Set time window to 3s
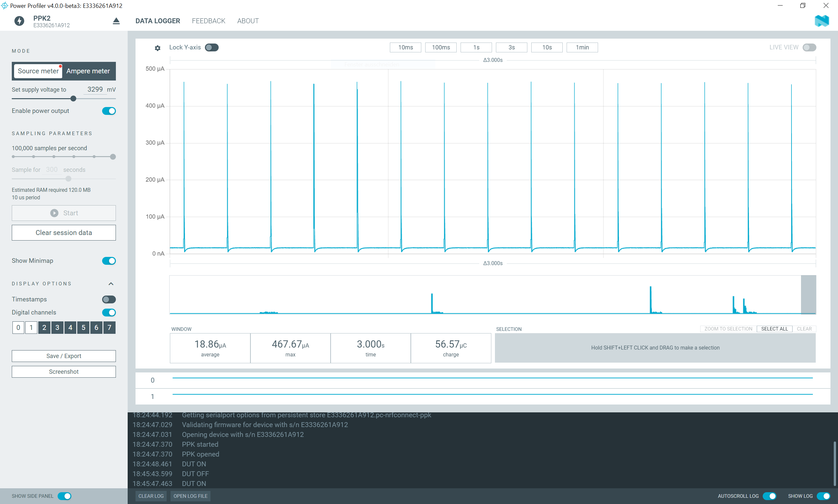Screen dimensions: 838x504 512,47
